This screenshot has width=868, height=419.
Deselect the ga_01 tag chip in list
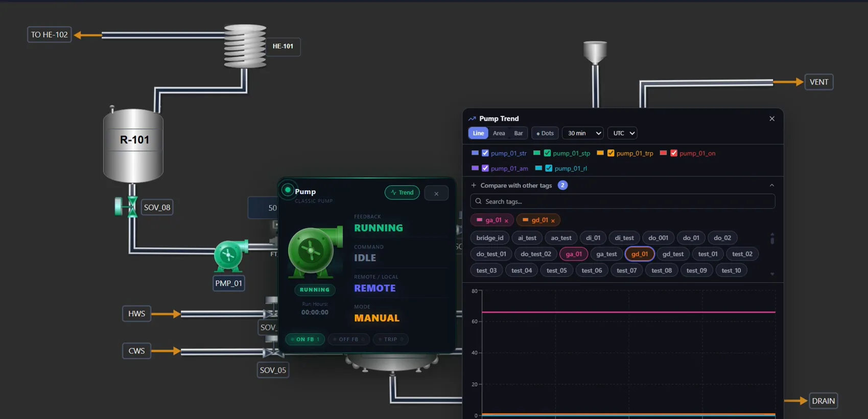pyautogui.click(x=574, y=254)
